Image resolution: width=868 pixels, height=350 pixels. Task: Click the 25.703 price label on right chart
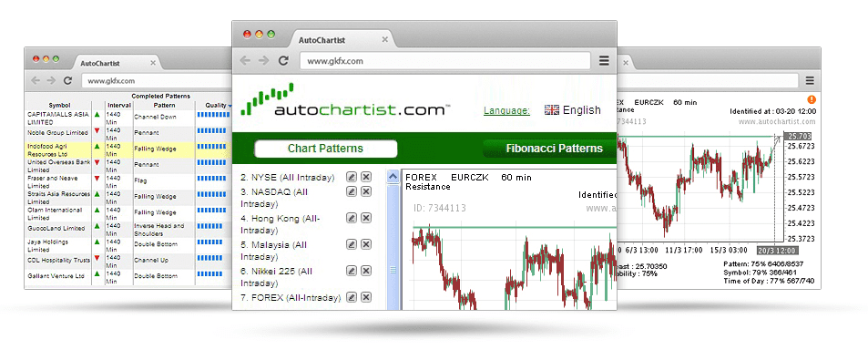[x=799, y=136]
